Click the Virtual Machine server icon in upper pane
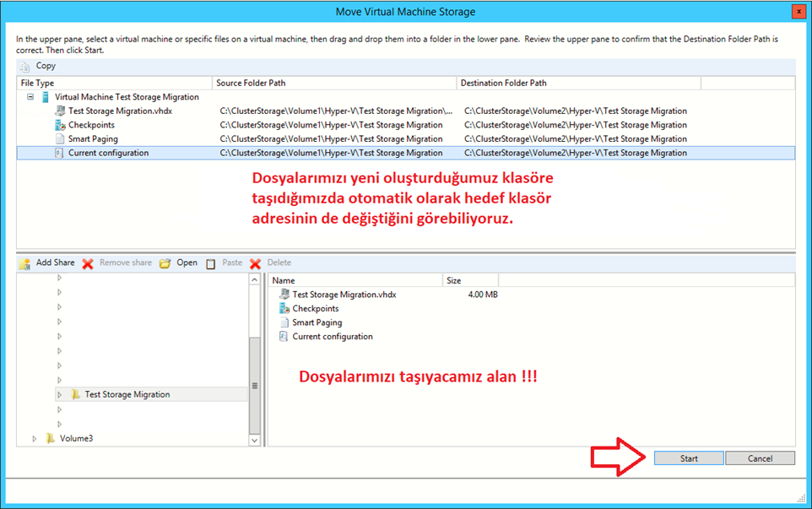 coord(46,97)
